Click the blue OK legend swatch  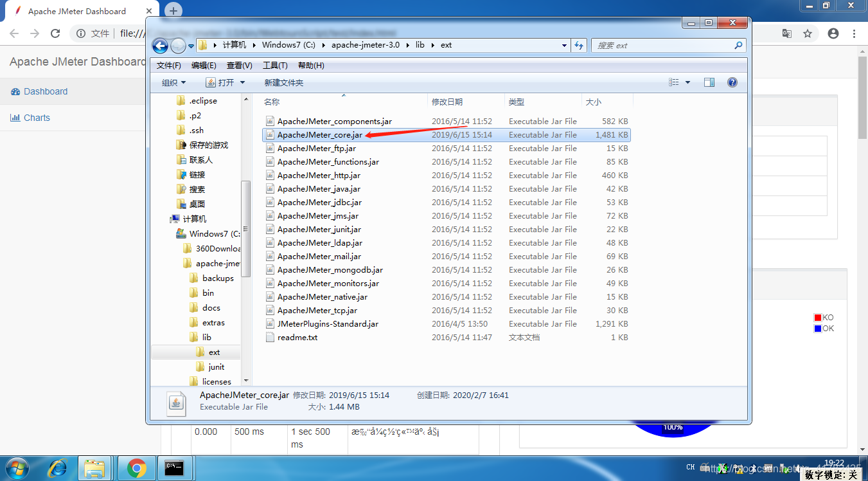tap(818, 329)
